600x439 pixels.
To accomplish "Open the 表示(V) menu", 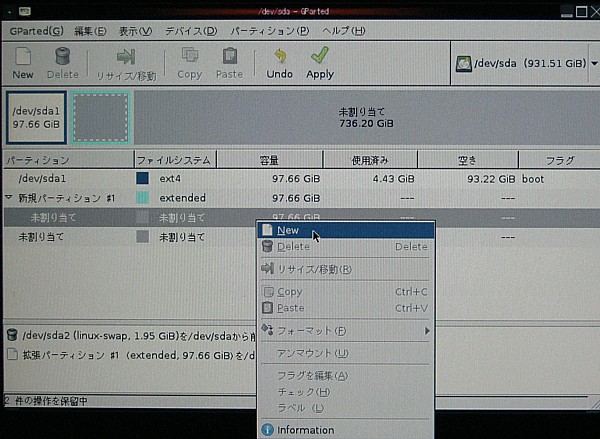I will click(135, 31).
